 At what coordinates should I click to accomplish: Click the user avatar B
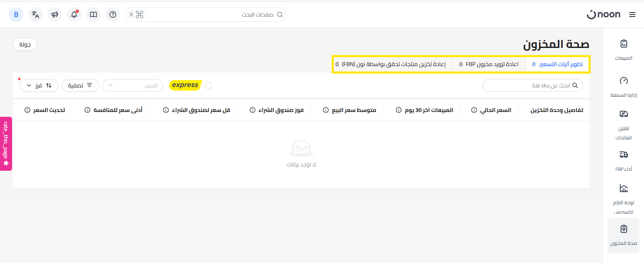click(x=16, y=14)
